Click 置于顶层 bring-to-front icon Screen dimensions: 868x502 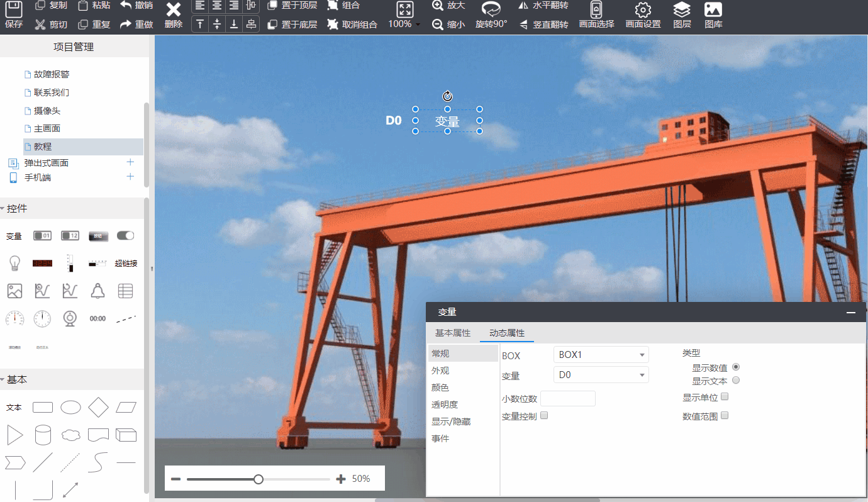pyautogui.click(x=272, y=5)
